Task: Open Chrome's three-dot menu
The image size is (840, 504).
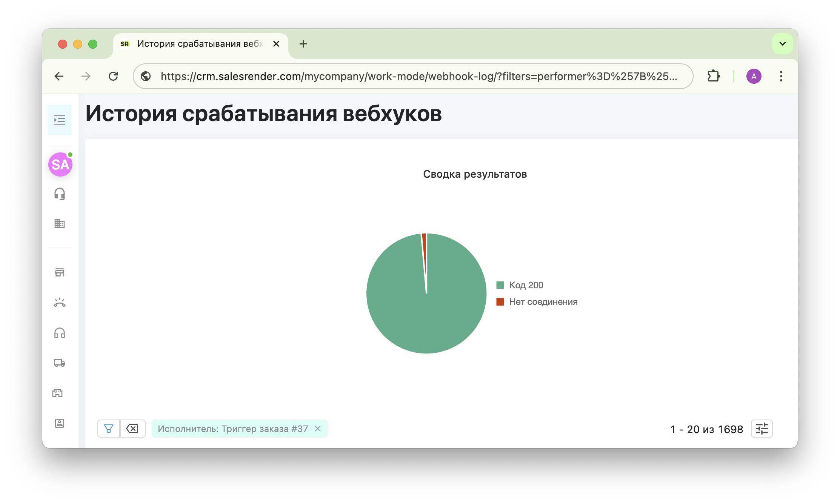Action: tap(781, 76)
